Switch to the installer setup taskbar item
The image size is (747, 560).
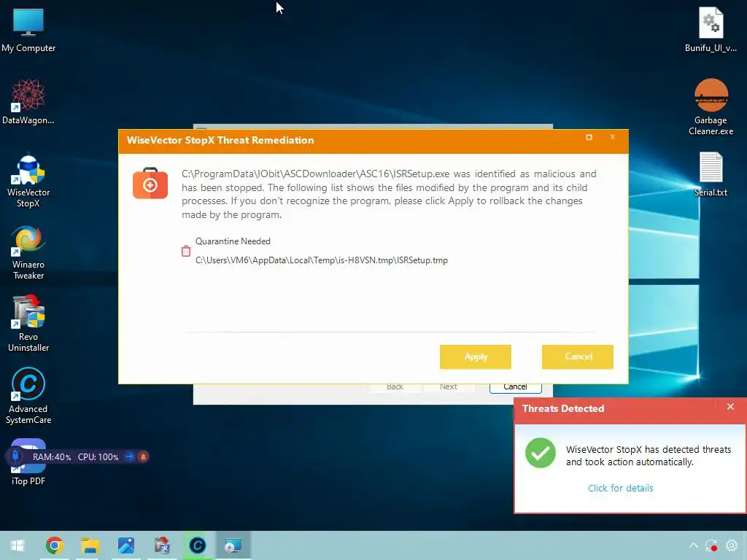click(233, 545)
